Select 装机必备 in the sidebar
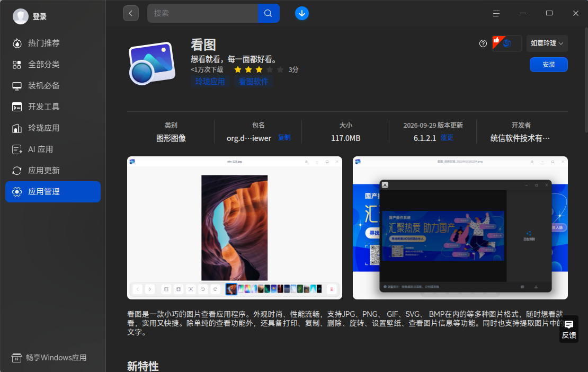 coord(53,85)
